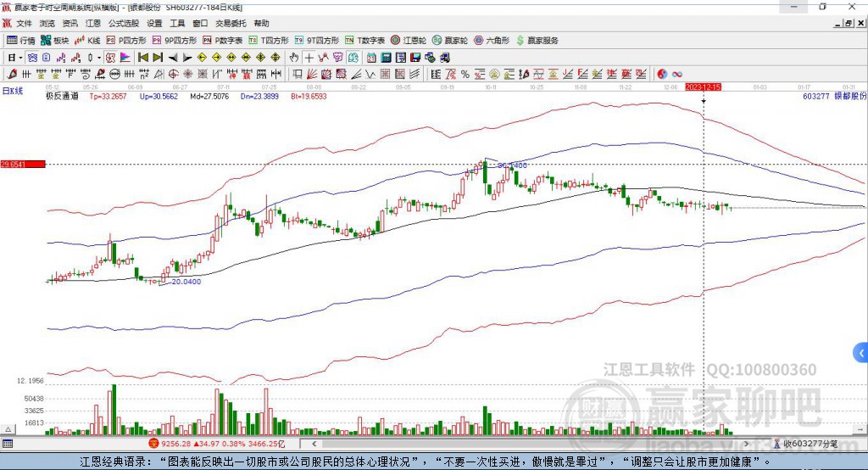868x470 pixels.
Task: Open the 工具 menu
Action: click(177, 23)
